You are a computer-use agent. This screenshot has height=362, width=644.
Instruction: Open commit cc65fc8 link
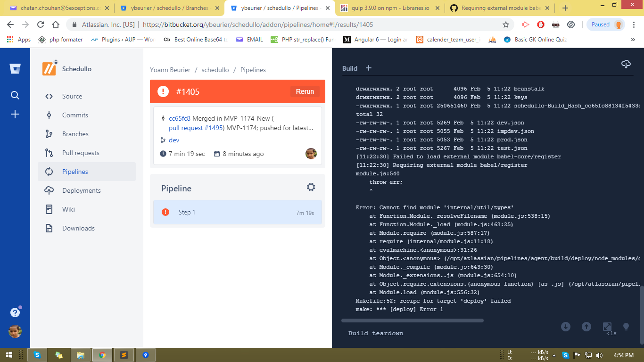tap(180, 118)
